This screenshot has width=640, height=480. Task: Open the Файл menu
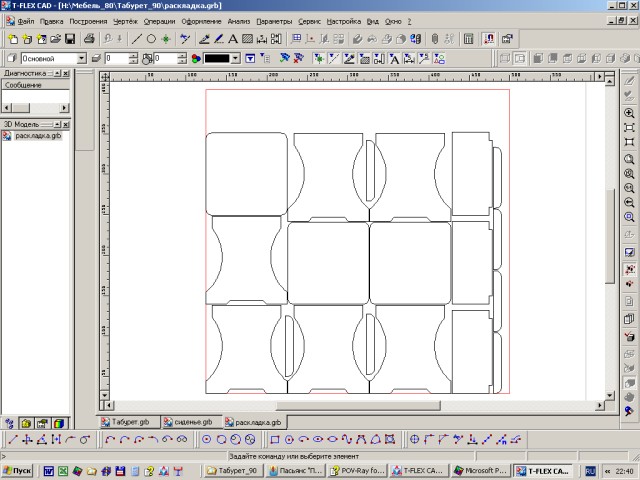click(x=25, y=21)
